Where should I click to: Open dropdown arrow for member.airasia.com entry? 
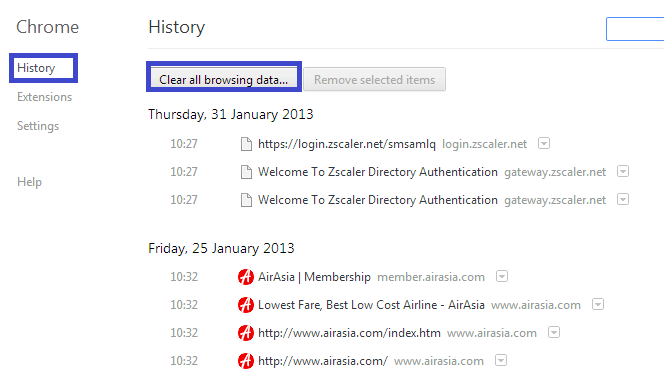point(502,277)
